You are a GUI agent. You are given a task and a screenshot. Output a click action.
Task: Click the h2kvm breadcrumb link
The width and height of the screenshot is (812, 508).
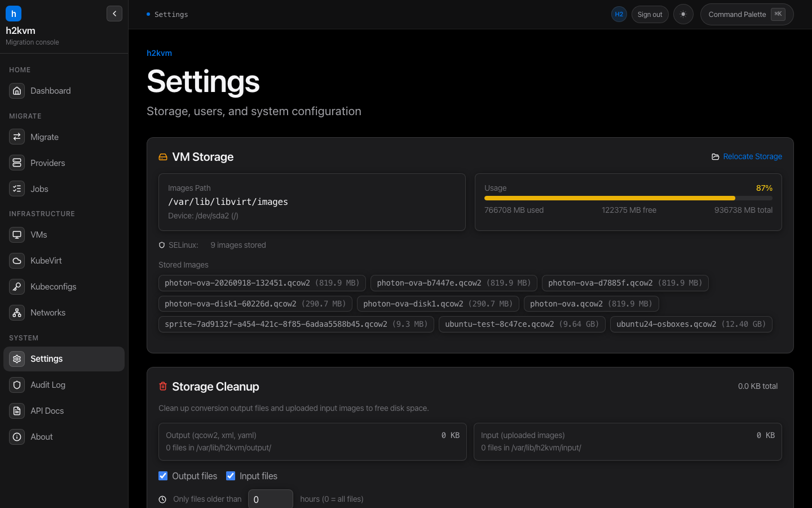point(159,53)
